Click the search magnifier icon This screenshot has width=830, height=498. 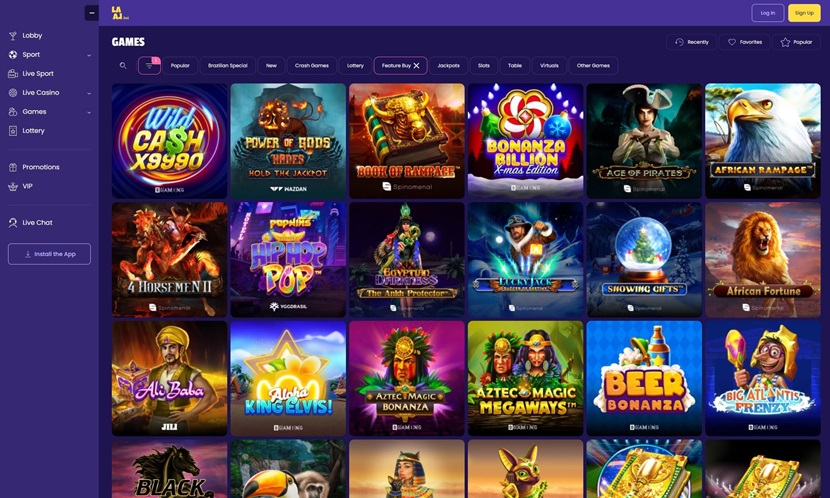(x=123, y=66)
